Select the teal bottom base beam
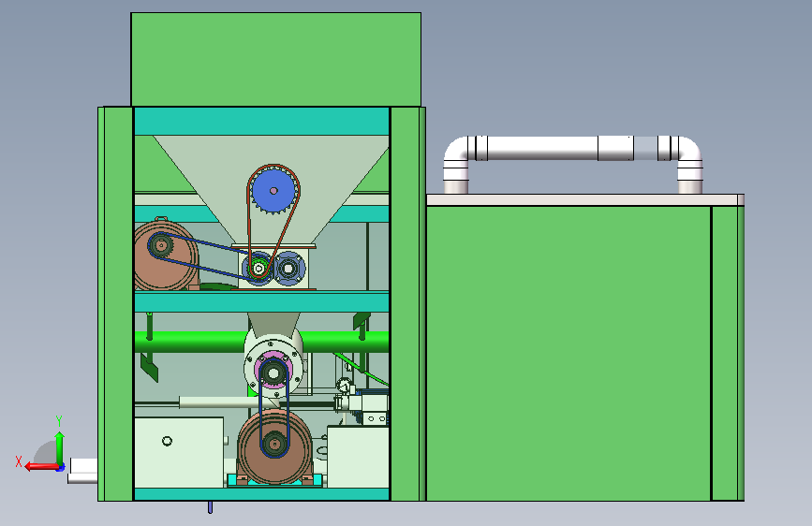 (261, 494)
